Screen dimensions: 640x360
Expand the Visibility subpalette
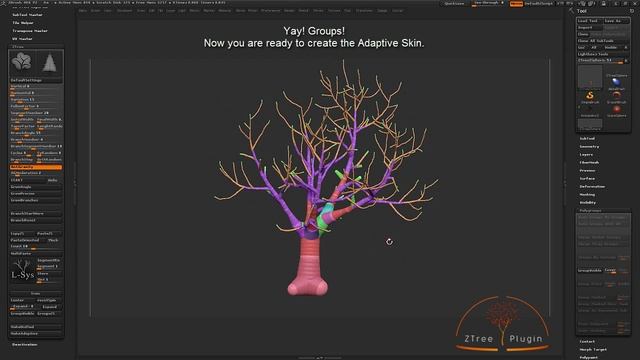(587, 202)
